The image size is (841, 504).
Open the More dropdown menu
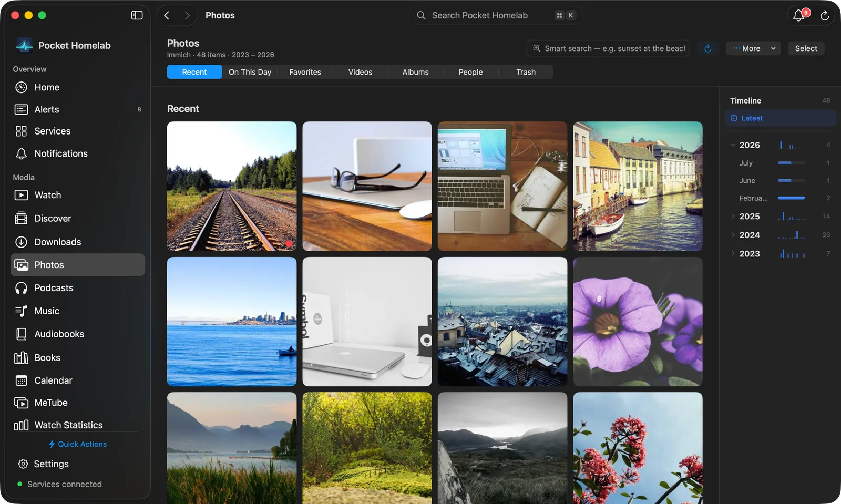pyautogui.click(x=753, y=48)
